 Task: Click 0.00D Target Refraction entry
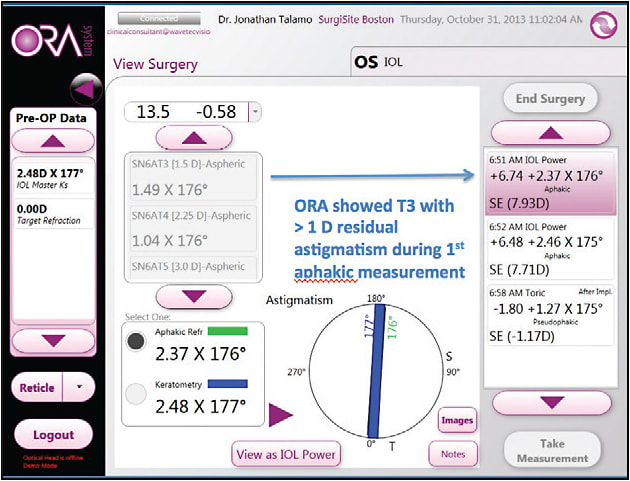point(54,214)
